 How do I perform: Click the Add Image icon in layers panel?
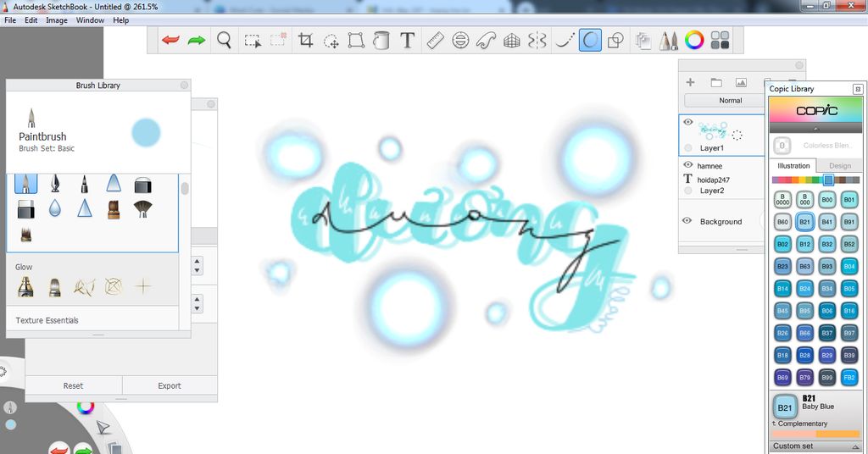click(741, 82)
